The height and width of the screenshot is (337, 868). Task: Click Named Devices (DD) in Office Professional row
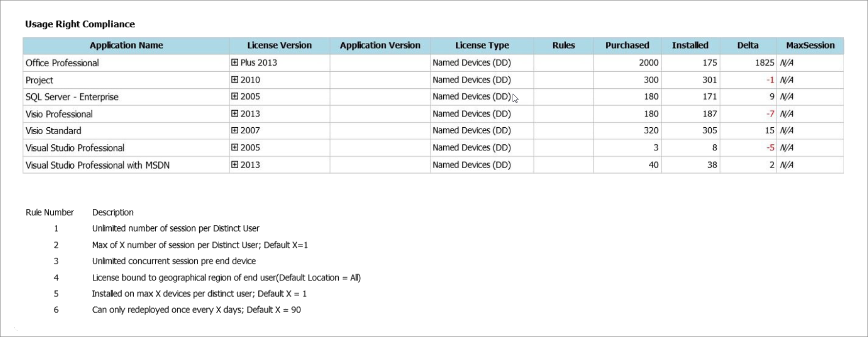[472, 62]
